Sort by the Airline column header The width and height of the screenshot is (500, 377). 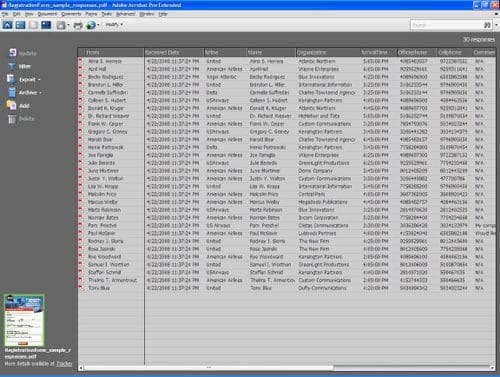[x=225, y=52]
